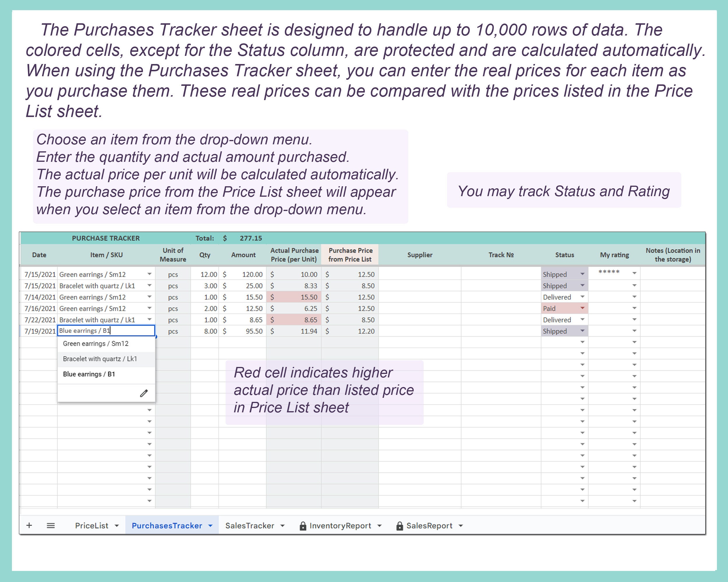Select the Total value 277.15 cell
Screen dimensions: 728x582
tap(243, 238)
